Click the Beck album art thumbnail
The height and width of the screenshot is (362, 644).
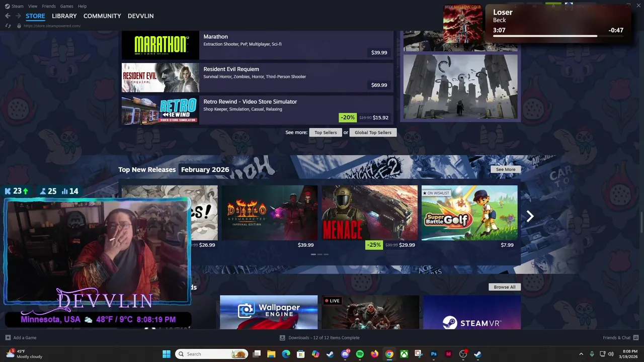coord(463,24)
